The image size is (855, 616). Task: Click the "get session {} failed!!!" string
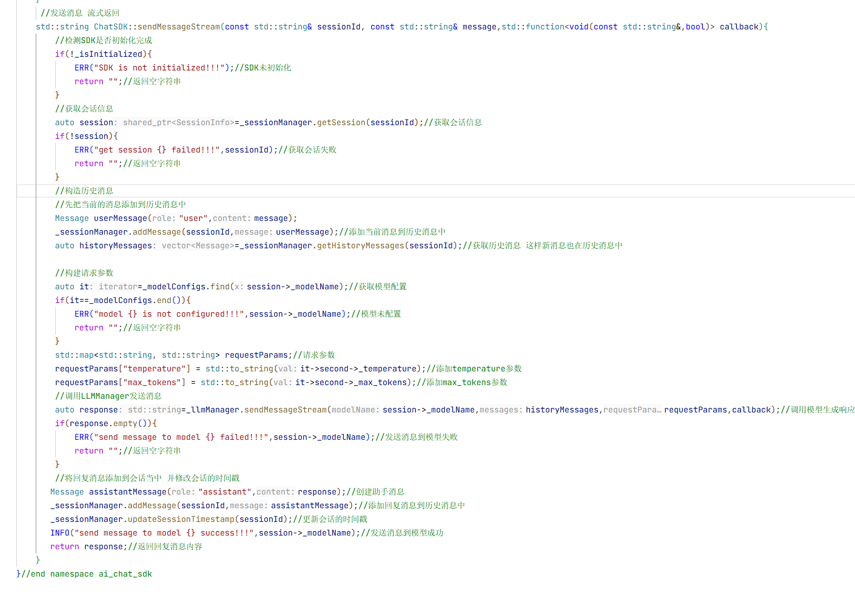click(x=157, y=150)
